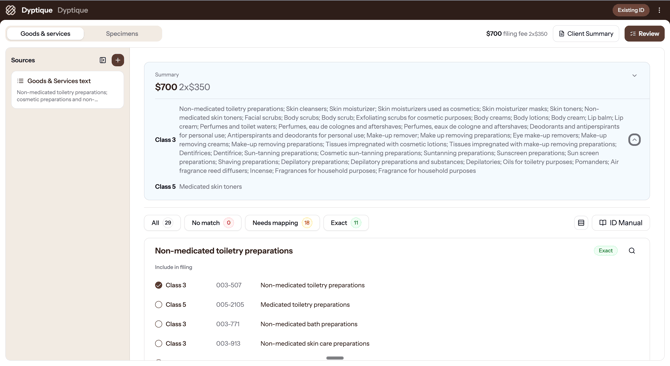Click the list icon on Goods & Services text card
This screenshot has width=670, height=366.
pyautogui.click(x=20, y=81)
